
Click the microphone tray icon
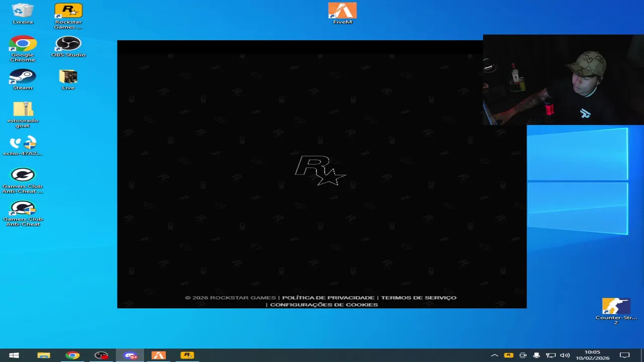(536, 355)
